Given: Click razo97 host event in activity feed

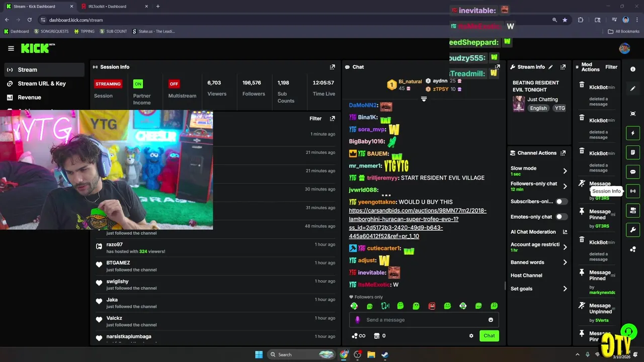Looking at the screenshot, I should [215, 247].
